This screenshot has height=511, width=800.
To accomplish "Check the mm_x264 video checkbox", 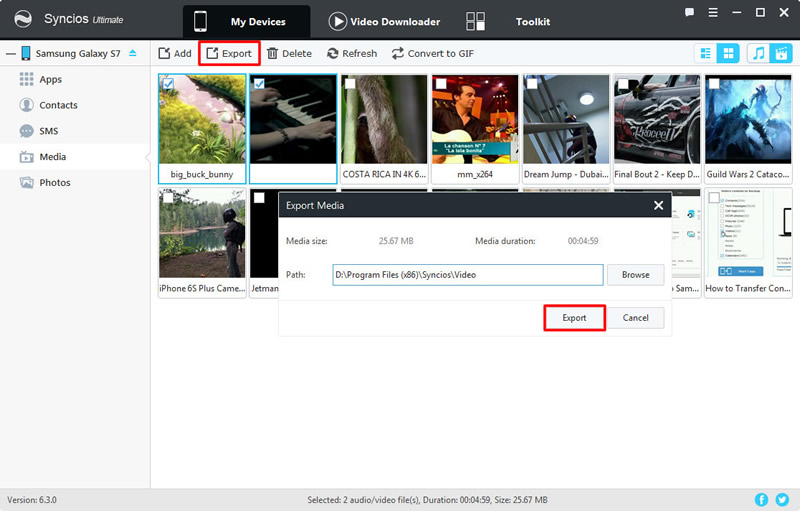I will (x=441, y=84).
